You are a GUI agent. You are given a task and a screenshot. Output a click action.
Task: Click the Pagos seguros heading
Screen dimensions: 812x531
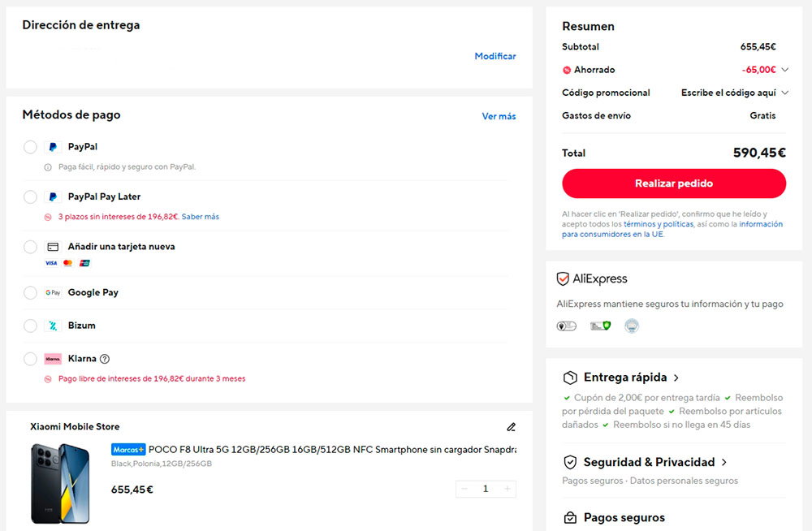coord(624,517)
